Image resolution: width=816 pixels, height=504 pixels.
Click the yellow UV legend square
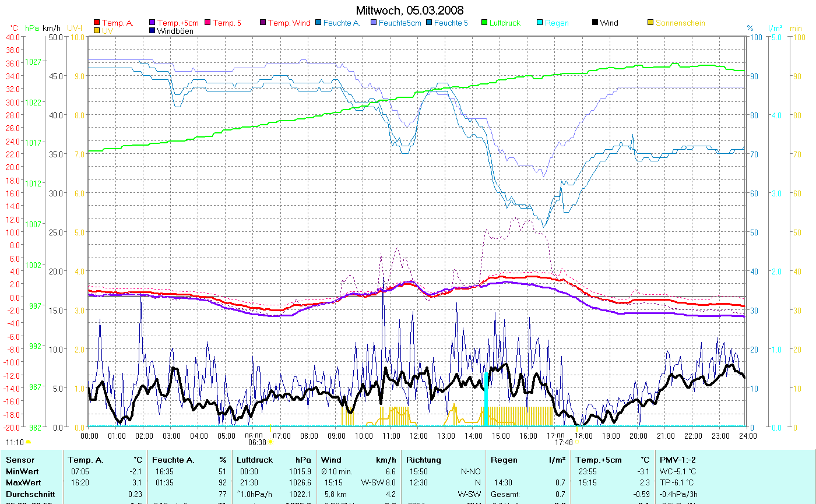click(97, 31)
